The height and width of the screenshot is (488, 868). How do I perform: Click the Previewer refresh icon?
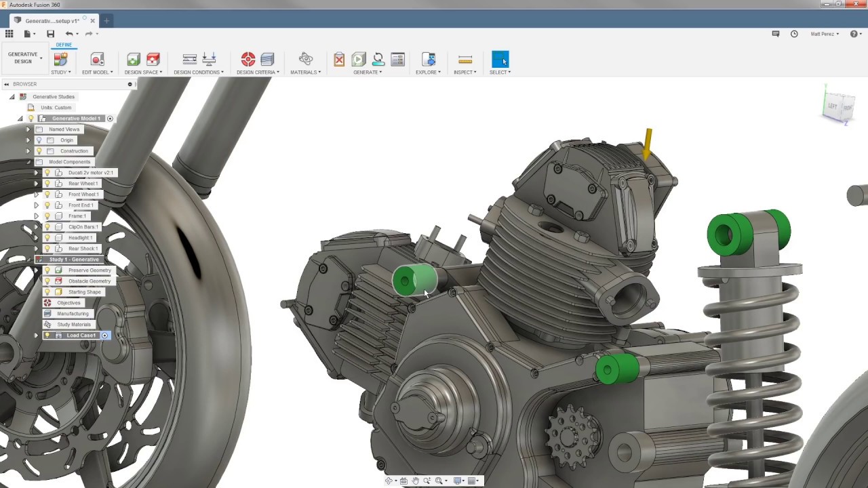pyautogui.click(x=378, y=60)
